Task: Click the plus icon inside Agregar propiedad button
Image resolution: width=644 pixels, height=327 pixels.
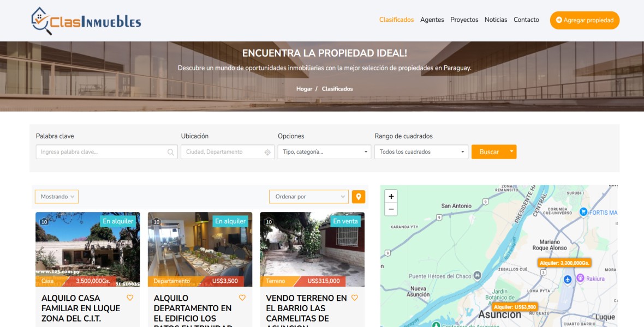Action: pos(559,20)
